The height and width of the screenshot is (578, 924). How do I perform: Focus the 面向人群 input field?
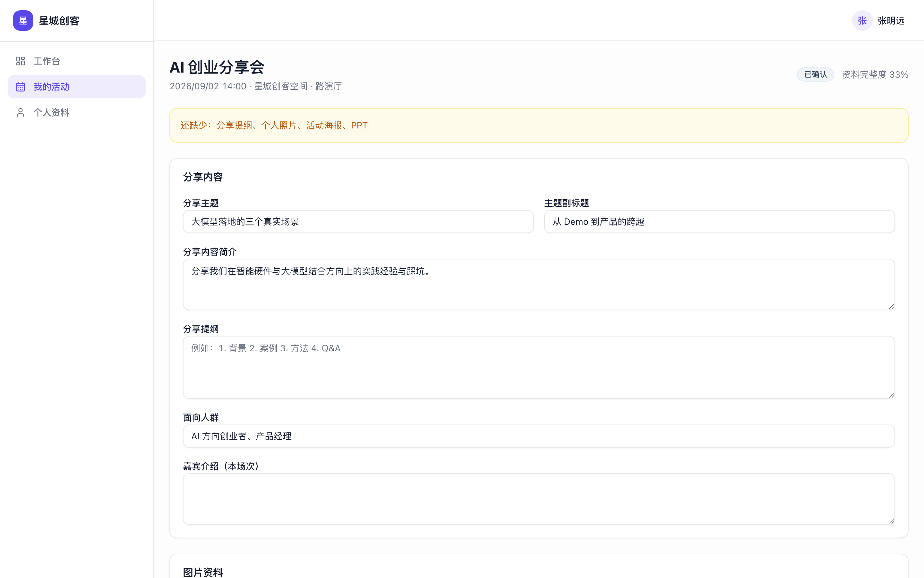point(539,436)
